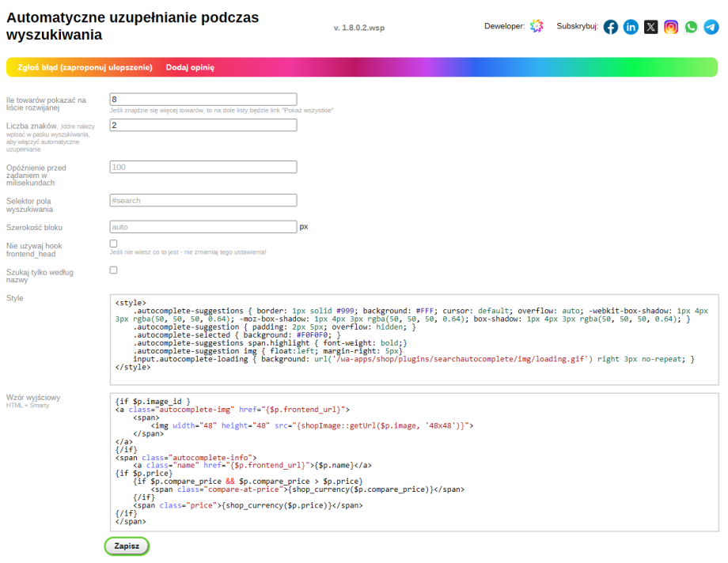Click the 'Selektor pola wyszukiwania' input
This screenshot has width=728, height=563.
(x=203, y=200)
